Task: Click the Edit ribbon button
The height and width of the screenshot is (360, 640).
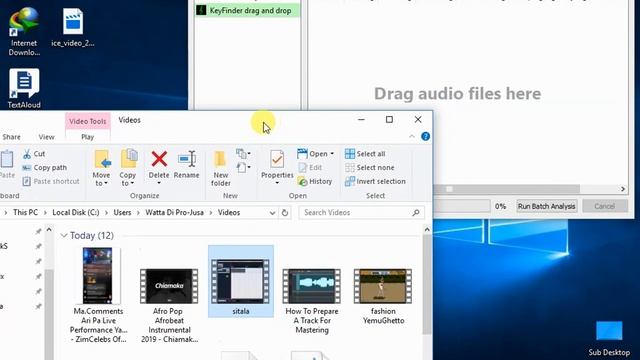Action: pyautogui.click(x=310, y=168)
